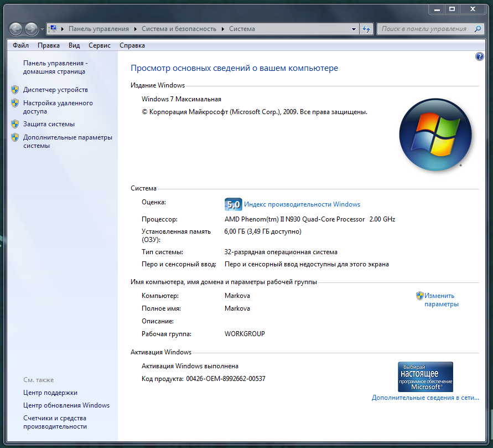This screenshot has width=493, height=448.
Task: Open the Индекс производительности Windows link
Action: pos(302,204)
